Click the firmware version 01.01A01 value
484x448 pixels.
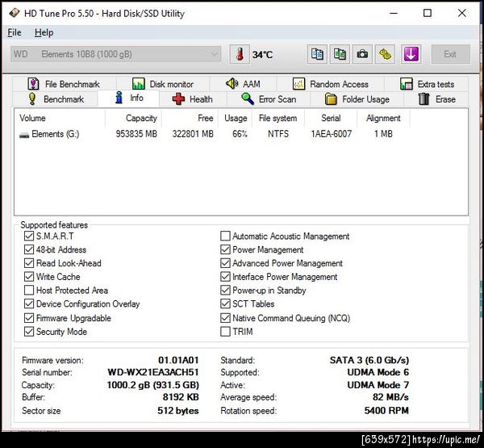[178, 360]
